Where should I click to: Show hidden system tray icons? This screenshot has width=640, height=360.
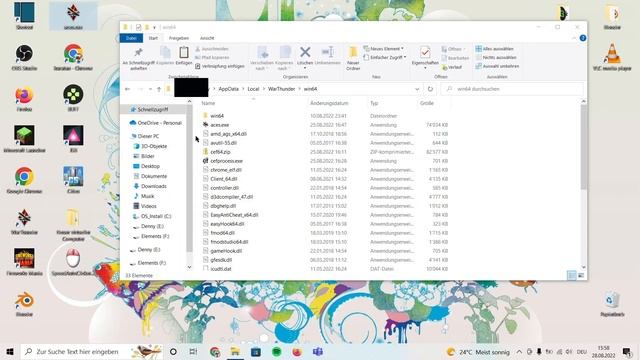pyautogui.click(x=519, y=351)
